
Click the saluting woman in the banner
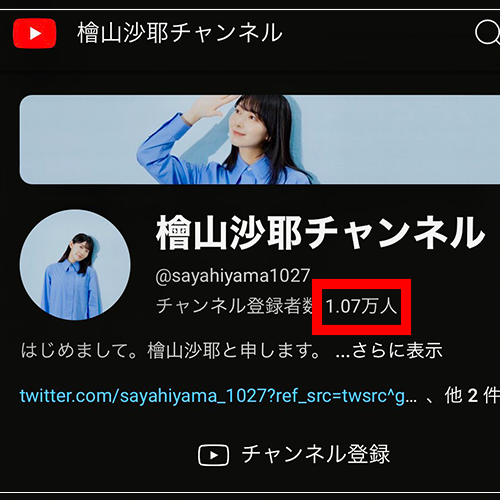pyautogui.click(x=230, y=139)
